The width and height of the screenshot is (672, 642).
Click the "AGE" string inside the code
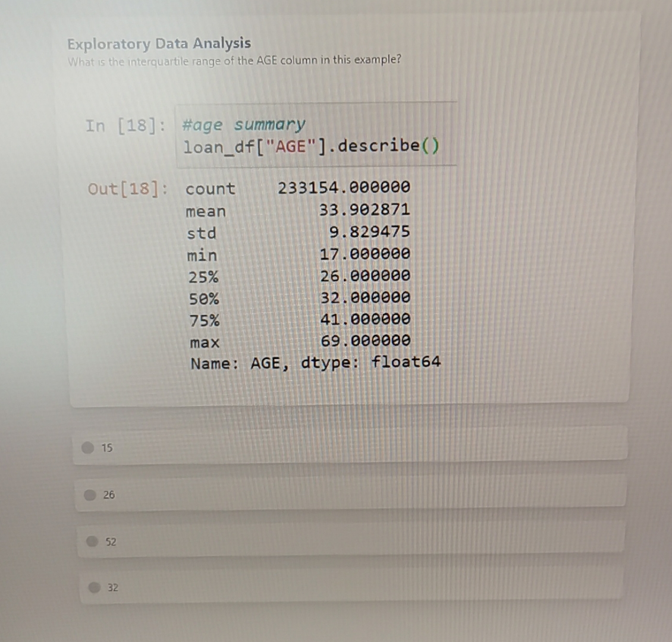[288, 146]
